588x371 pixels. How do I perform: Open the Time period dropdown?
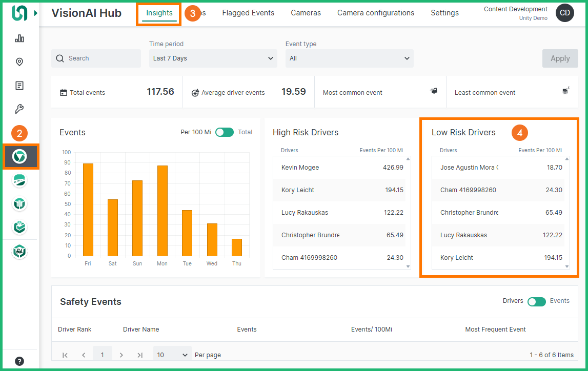(213, 58)
